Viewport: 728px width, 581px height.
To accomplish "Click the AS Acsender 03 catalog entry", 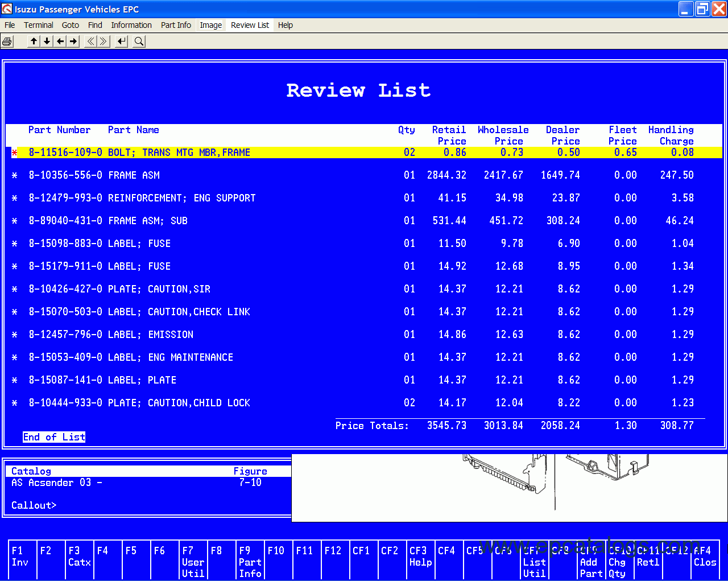I will (57, 483).
